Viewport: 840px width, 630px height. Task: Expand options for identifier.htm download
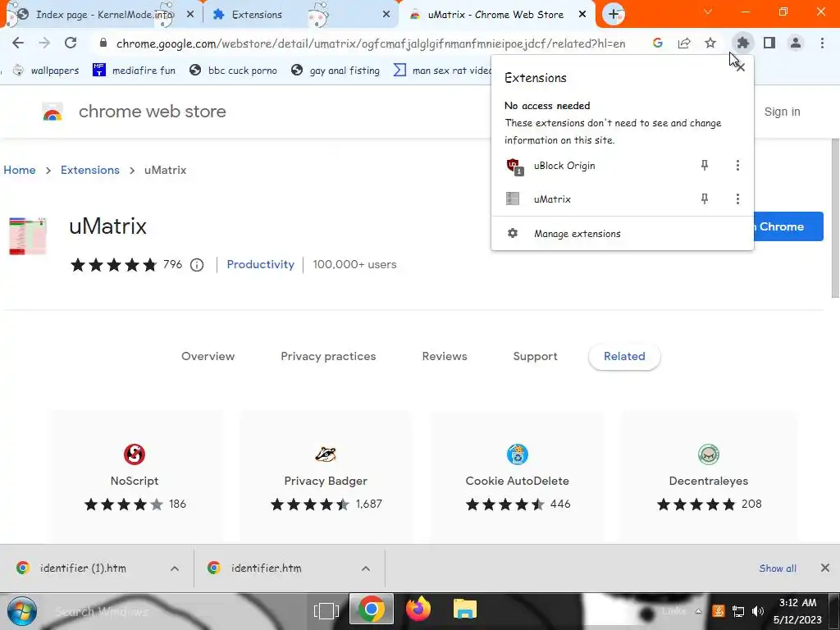(366, 568)
